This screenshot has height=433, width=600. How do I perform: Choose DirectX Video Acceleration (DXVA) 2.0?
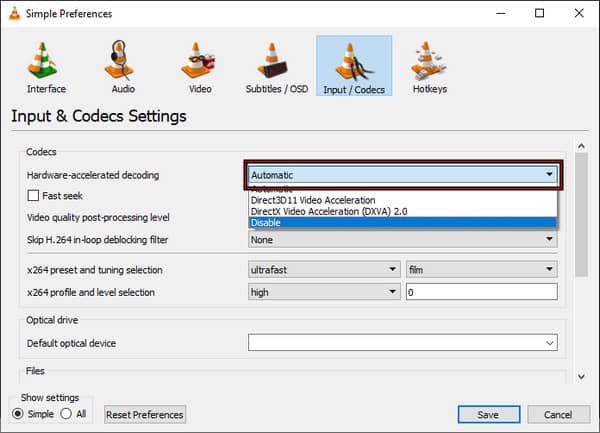(x=403, y=212)
